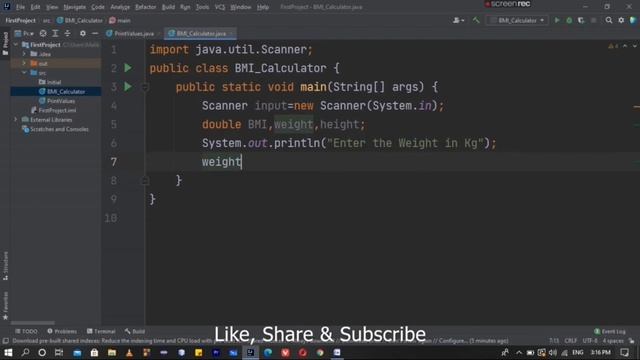Open Search Everywhere magnifier icon
Viewport: 640px width, 360px height.
coord(609,20)
